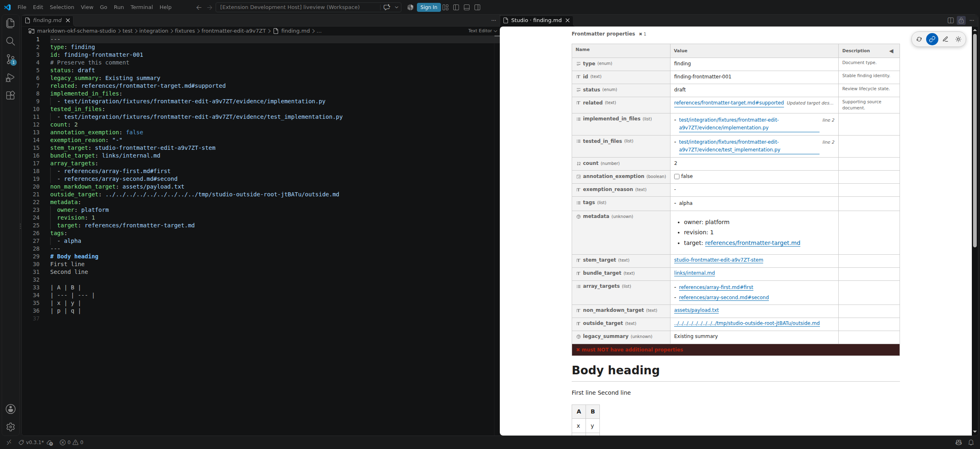Open the assets/payload.txt link
The height and width of the screenshot is (449, 980).
point(696,310)
